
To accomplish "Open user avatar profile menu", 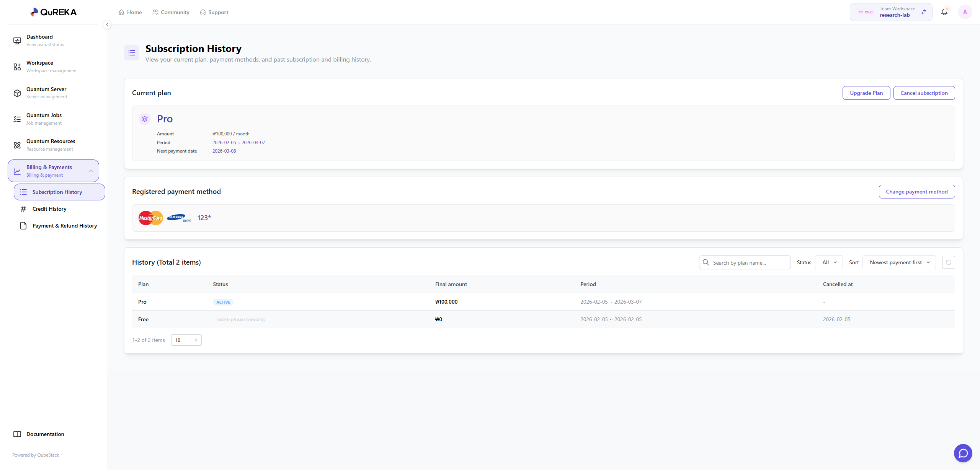I will point(965,12).
